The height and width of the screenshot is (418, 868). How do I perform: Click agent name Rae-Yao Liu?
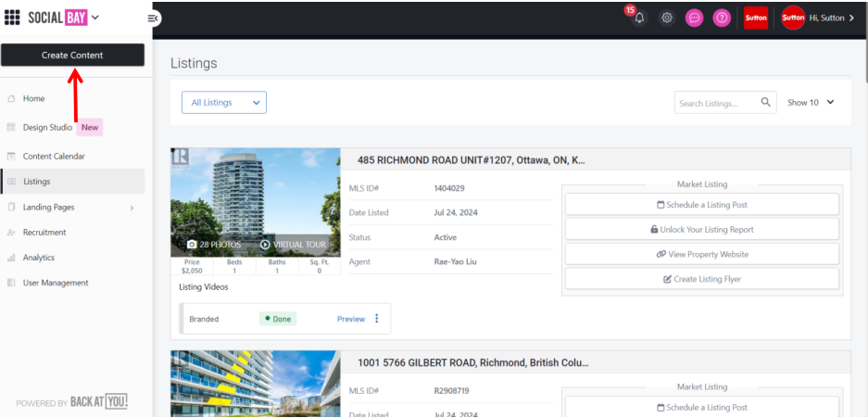point(455,261)
